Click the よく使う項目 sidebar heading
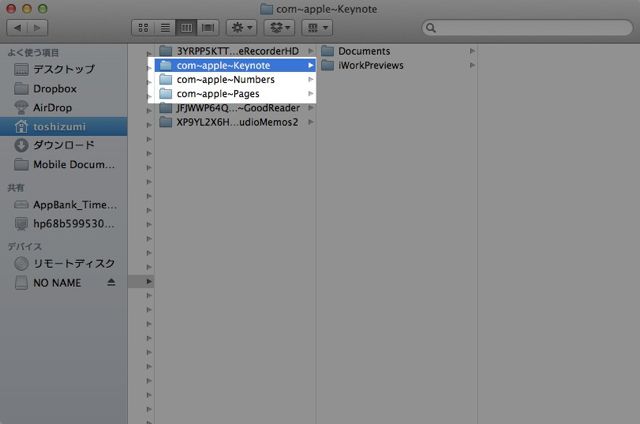This screenshot has width=640, height=424. coord(33,53)
